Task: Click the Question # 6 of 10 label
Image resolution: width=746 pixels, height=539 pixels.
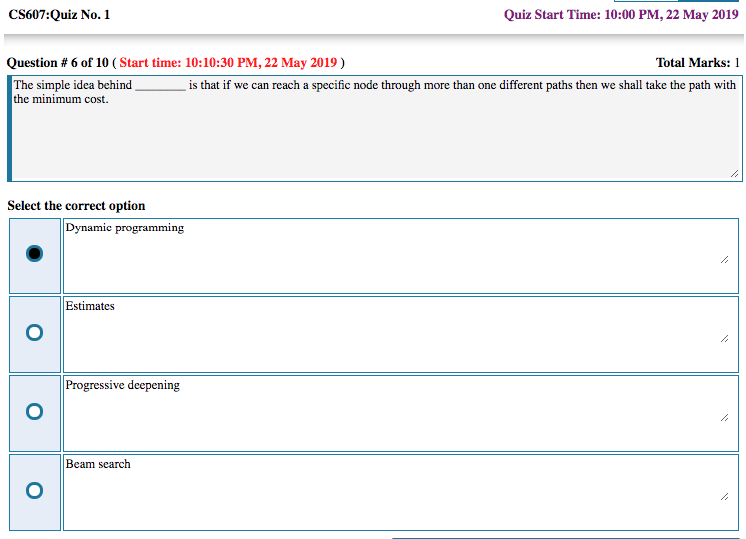Action: (58, 63)
